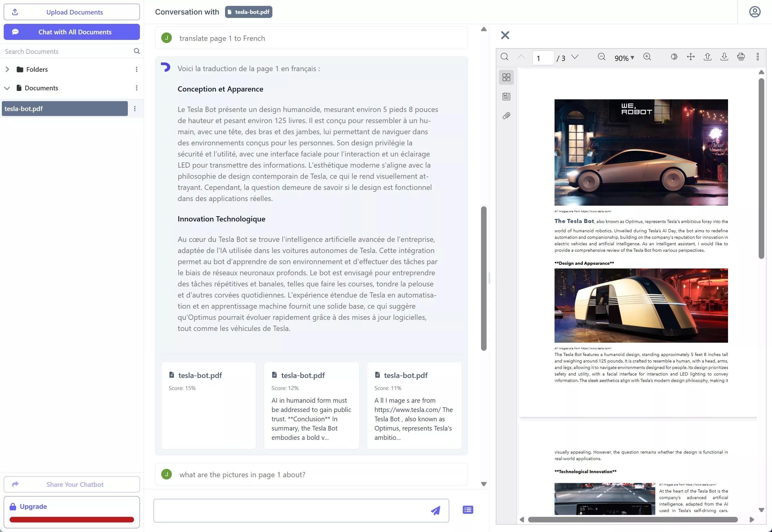The height and width of the screenshot is (532, 772).
Task: Download the PDF document
Action: click(724, 57)
